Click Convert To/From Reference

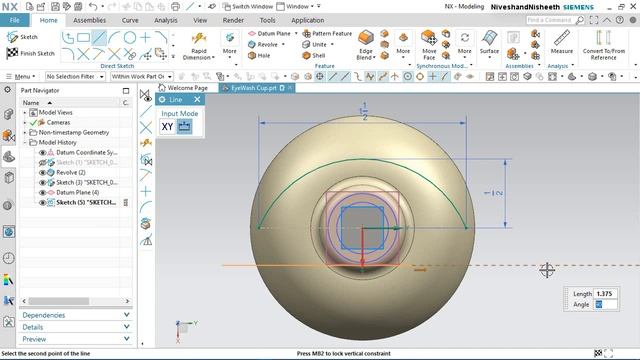604,45
